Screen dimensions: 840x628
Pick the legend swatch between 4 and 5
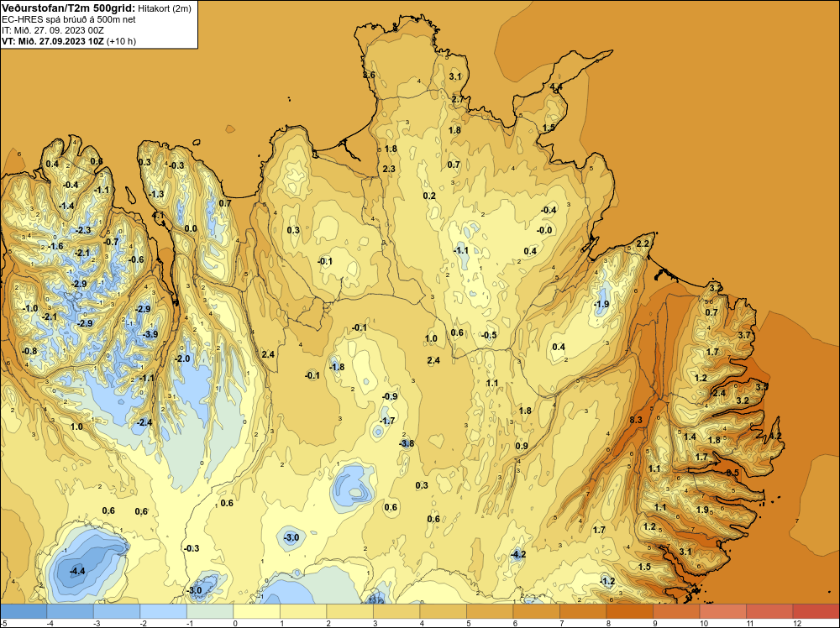point(443,611)
